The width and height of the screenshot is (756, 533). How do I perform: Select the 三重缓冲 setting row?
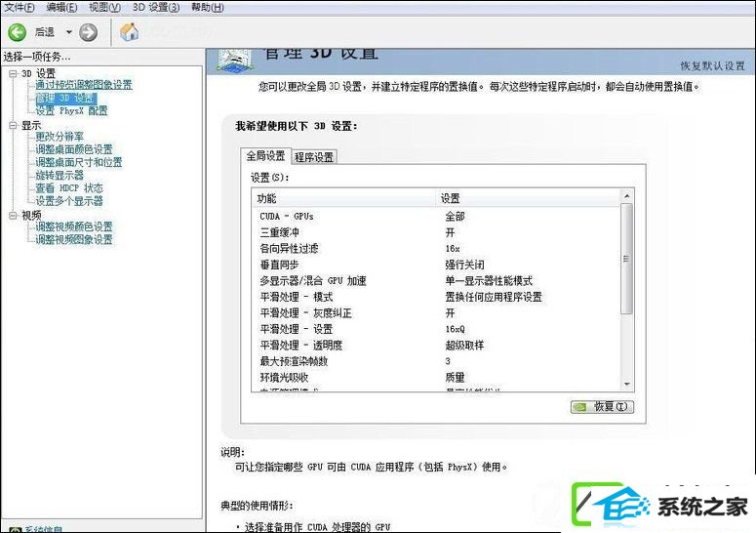tap(436, 232)
